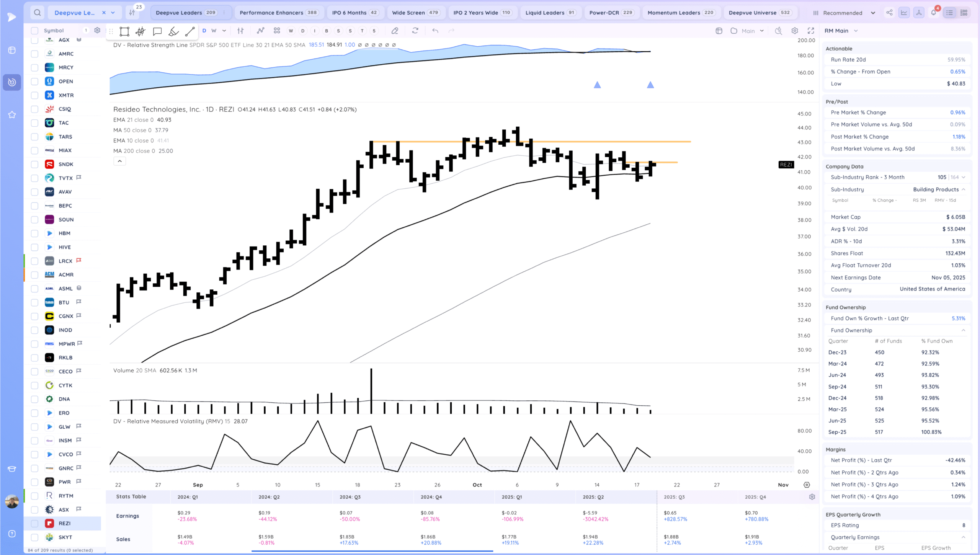Switch chart to weekly timeframe W
The height and width of the screenshot is (555, 980).
click(214, 31)
